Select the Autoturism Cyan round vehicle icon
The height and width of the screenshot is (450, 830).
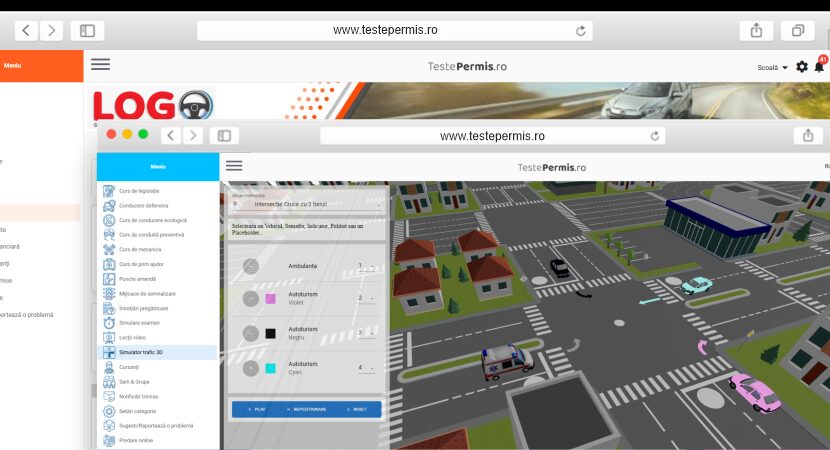tap(251, 368)
